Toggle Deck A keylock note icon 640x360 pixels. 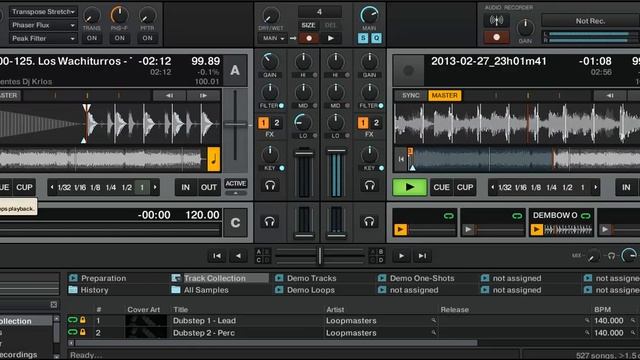[x=214, y=159]
